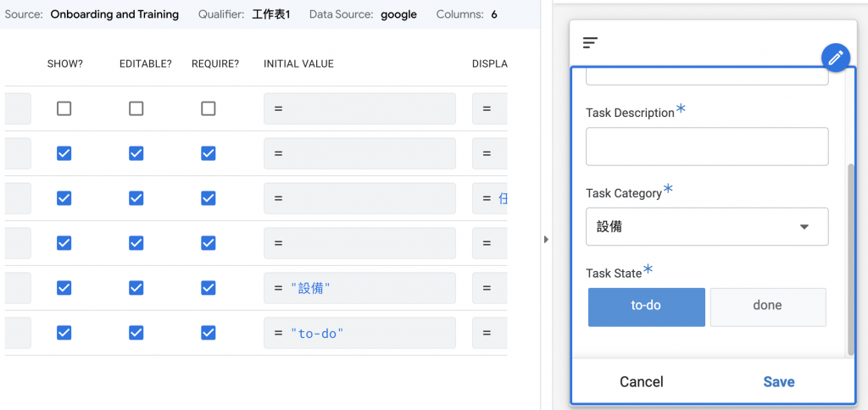The height and width of the screenshot is (410, 868).
Task: Save the task form
Action: coord(778,382)
